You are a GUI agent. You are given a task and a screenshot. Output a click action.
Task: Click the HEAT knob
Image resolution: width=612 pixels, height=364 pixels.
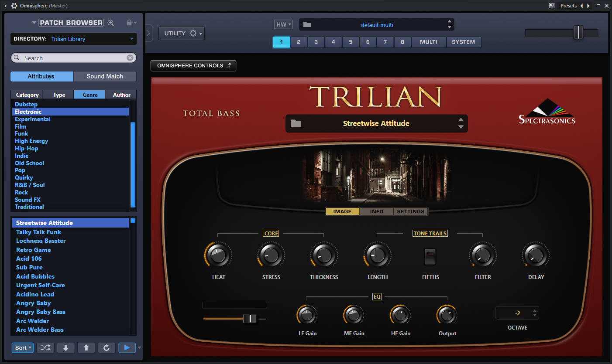[x=218, y=255]
